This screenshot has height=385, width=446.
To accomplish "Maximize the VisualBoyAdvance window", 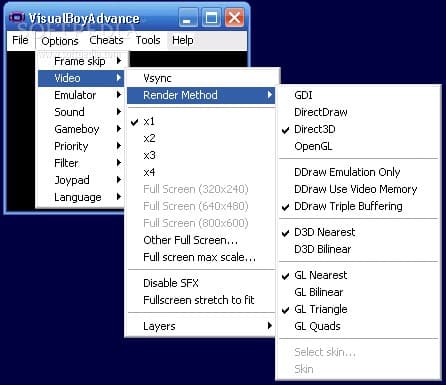I will 211,17.
